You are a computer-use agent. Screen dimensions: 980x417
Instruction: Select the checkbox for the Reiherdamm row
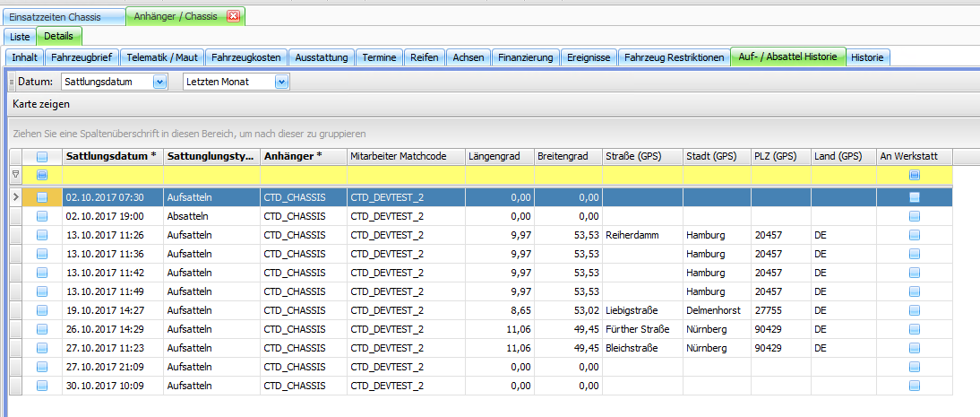click(41, 235)
